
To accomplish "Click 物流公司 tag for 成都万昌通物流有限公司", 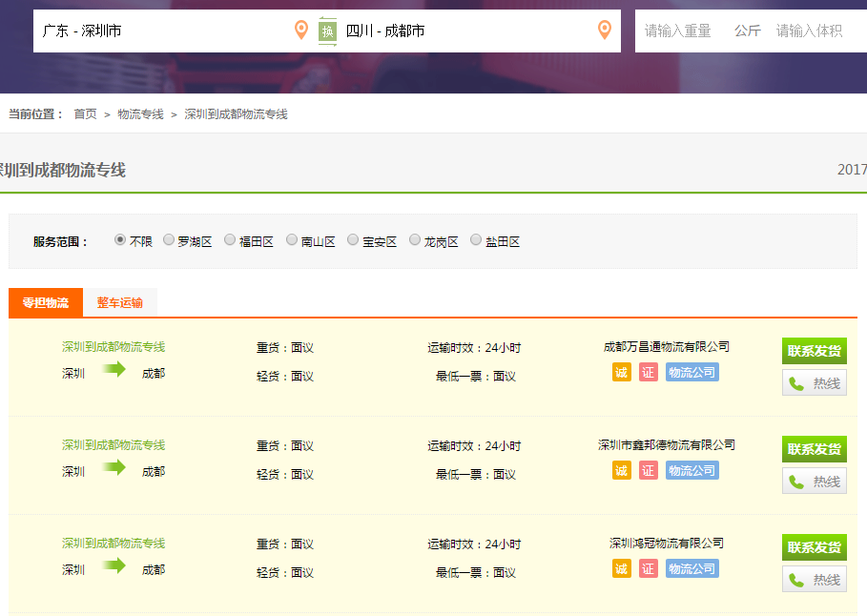I will (692, 372).
